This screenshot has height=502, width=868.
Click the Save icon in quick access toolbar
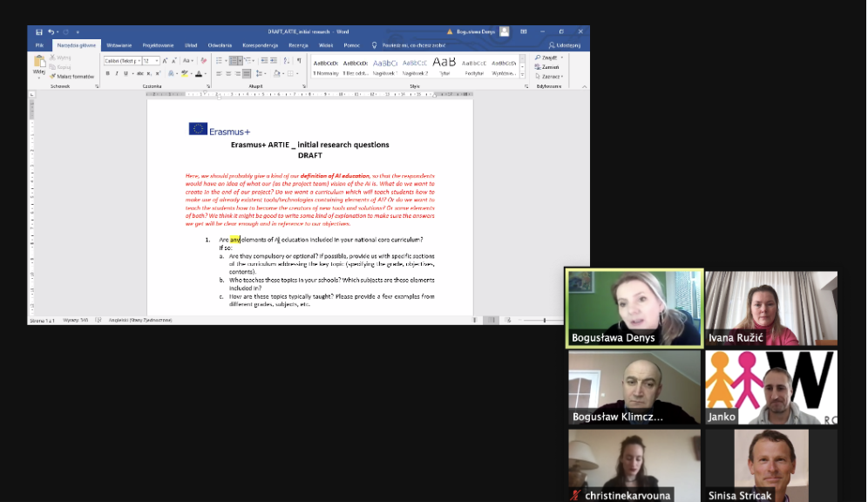pyautogui.click(x=39, y=32)
